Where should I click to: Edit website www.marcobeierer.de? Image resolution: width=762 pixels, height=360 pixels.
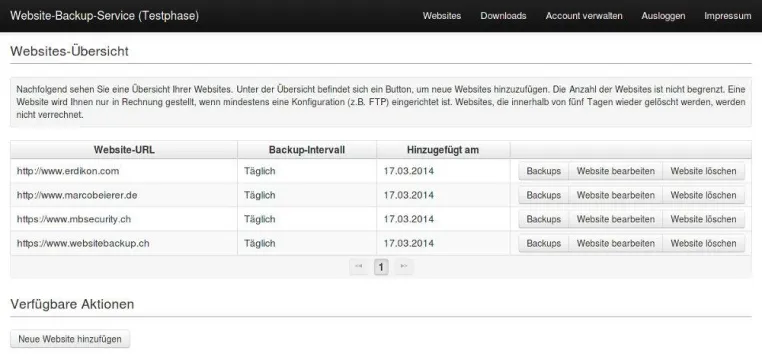(x=616, y=195)
